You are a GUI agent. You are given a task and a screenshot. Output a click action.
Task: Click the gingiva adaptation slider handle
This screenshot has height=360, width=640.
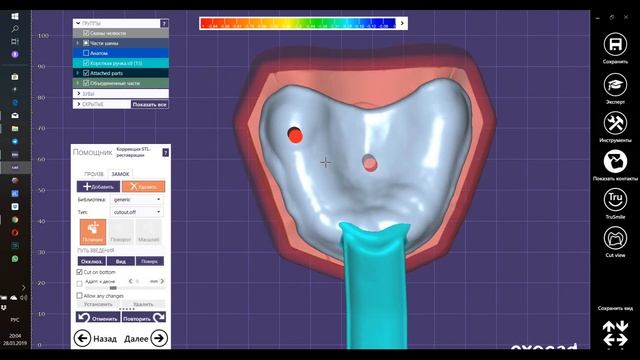pos(113,288)
